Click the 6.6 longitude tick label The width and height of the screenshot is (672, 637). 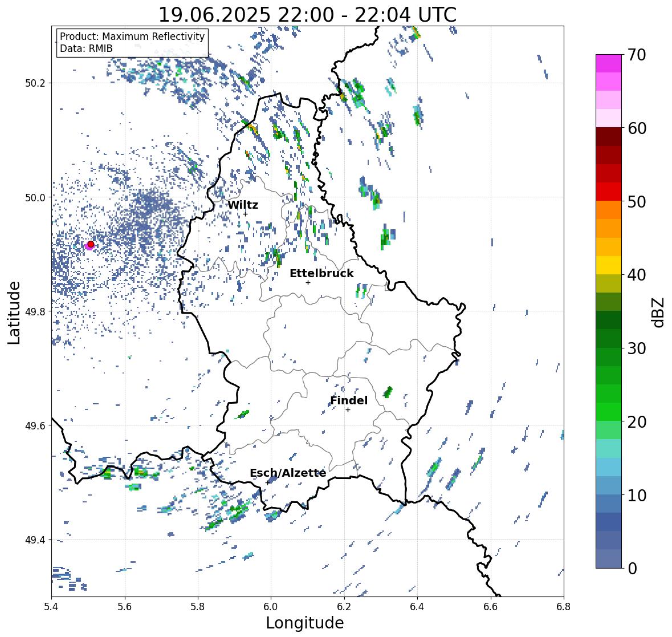[x=491, y=607]
